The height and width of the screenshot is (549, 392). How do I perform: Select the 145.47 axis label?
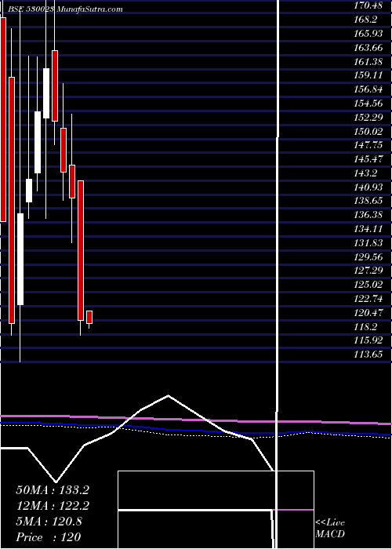[368, 160]
